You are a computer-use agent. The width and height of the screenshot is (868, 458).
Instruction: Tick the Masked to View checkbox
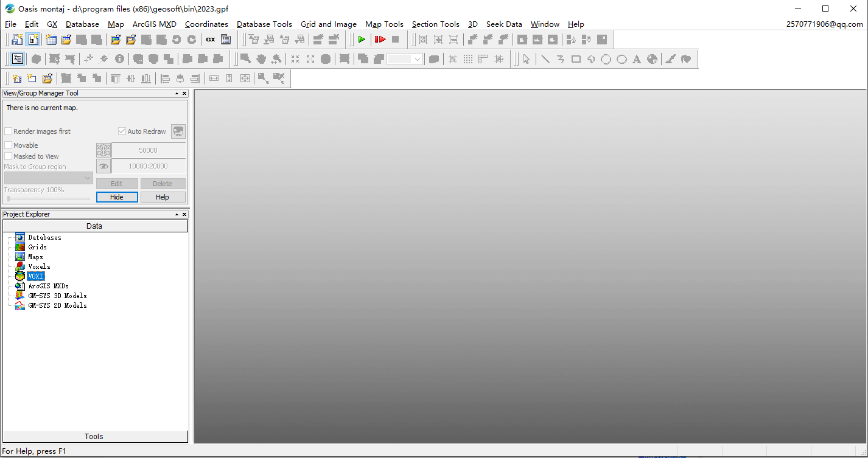click(9, 156)
